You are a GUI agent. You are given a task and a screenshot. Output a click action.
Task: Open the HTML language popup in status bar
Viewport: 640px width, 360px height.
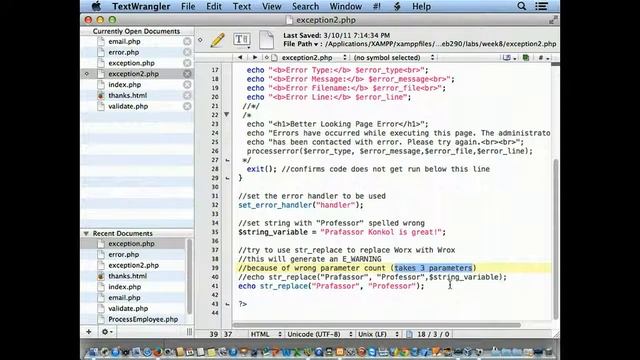click(x=266, y=334)
